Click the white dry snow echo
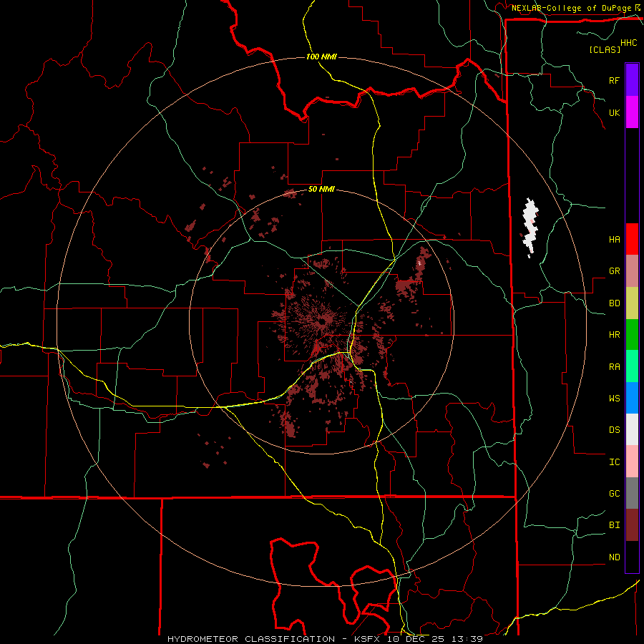 tap(530, 227)
